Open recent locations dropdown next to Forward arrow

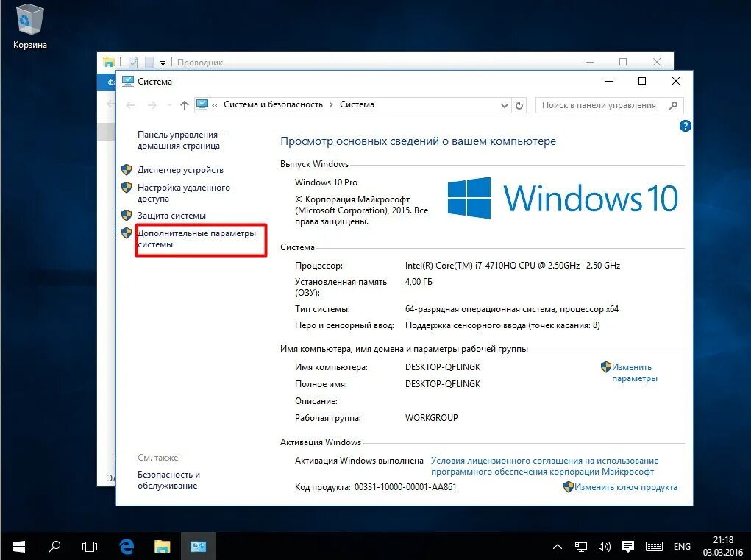pos(169,105)
